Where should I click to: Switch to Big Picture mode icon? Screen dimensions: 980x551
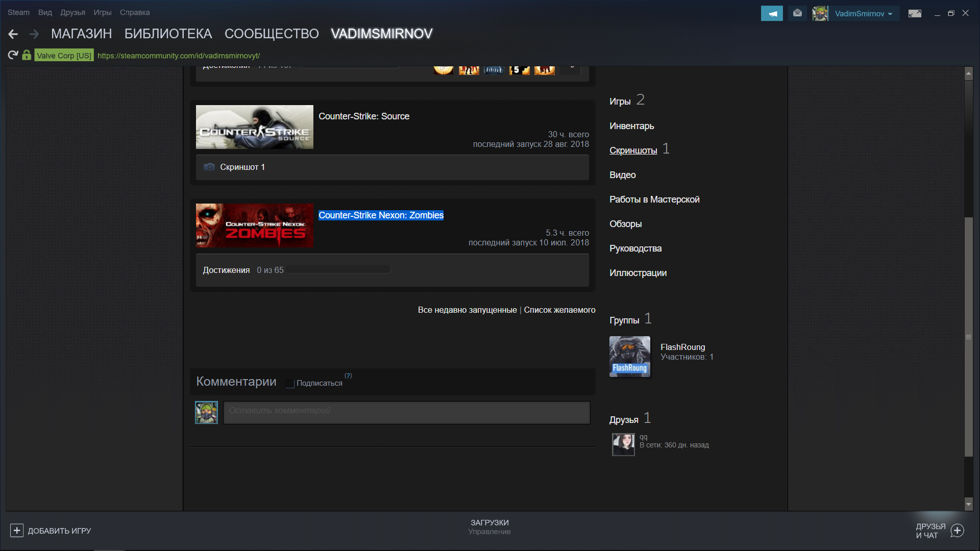click(x=915, y=14)
